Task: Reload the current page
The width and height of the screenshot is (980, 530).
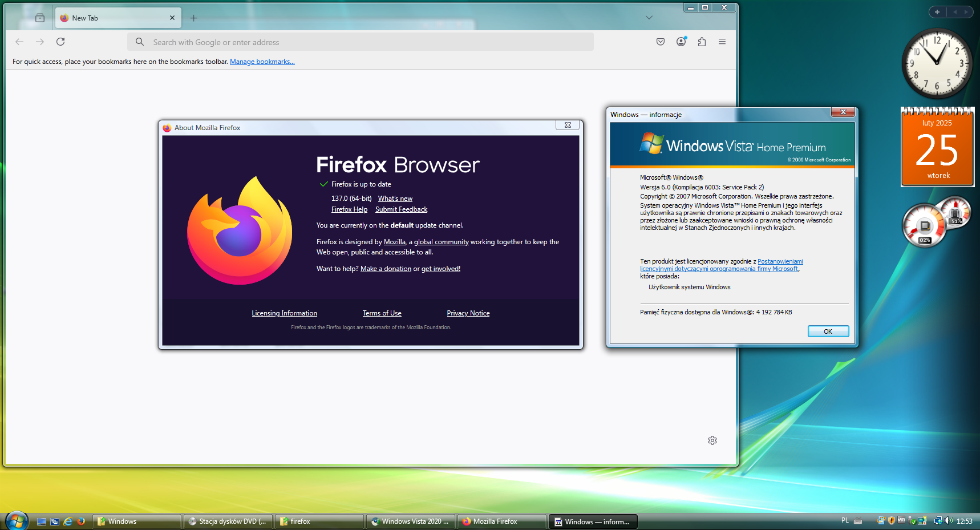Action: [60, 42]
